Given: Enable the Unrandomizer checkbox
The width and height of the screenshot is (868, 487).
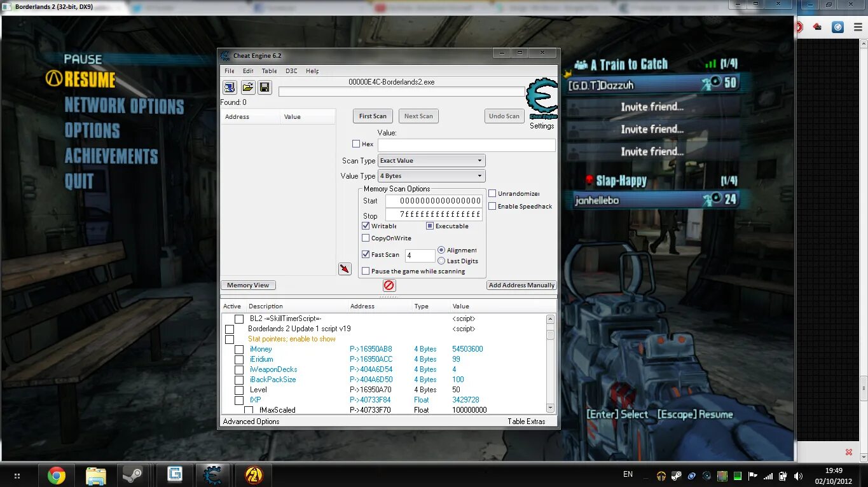Looking at the screenshot, I should [x=492, y=193].
